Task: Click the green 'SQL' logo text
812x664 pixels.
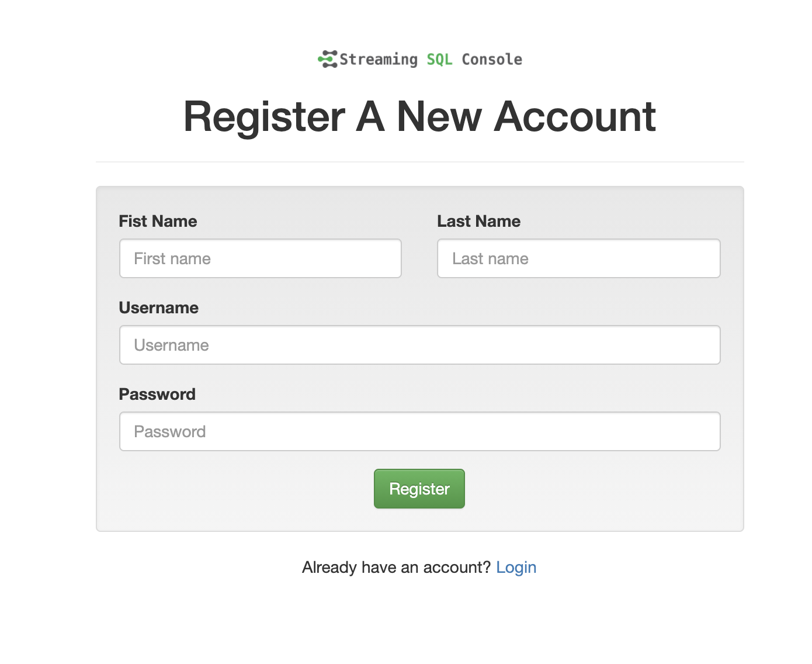Action: tap(439, 60)
